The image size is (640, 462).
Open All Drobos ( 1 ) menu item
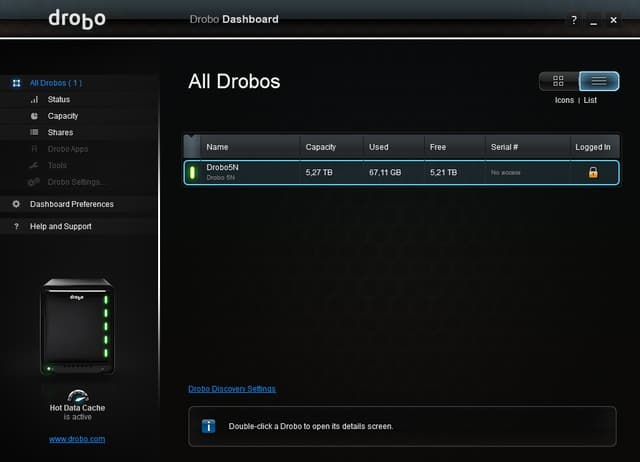56,83
